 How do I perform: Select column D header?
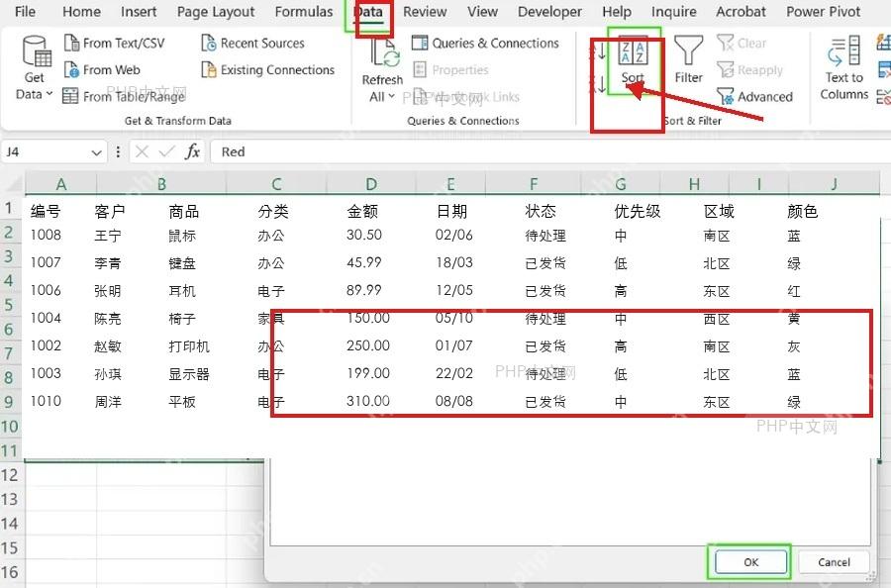pos(371,184)
